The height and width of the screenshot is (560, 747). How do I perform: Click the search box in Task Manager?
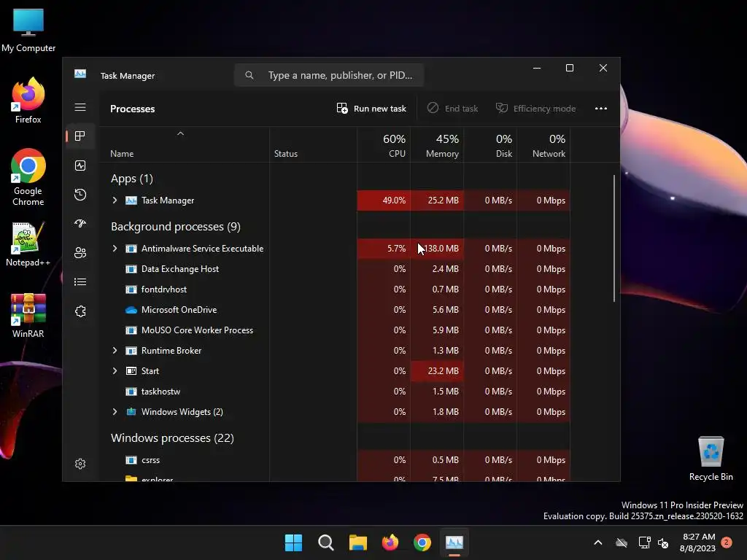(x=329, y=75)
